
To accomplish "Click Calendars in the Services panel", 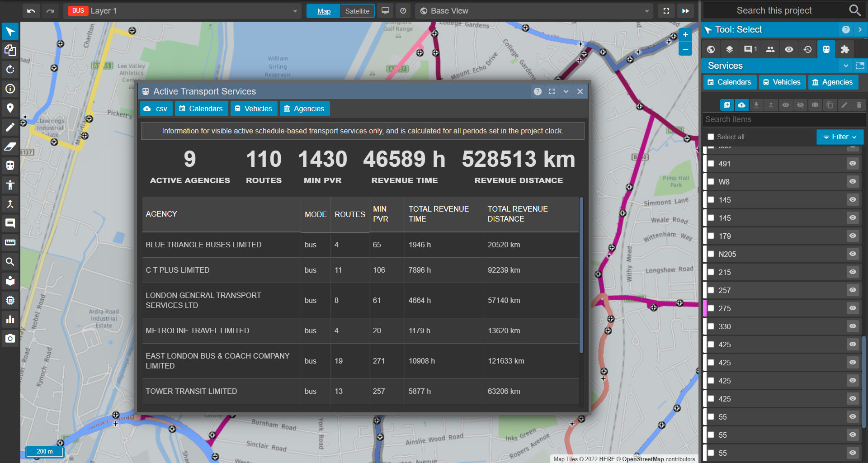I will coord(730,82).
